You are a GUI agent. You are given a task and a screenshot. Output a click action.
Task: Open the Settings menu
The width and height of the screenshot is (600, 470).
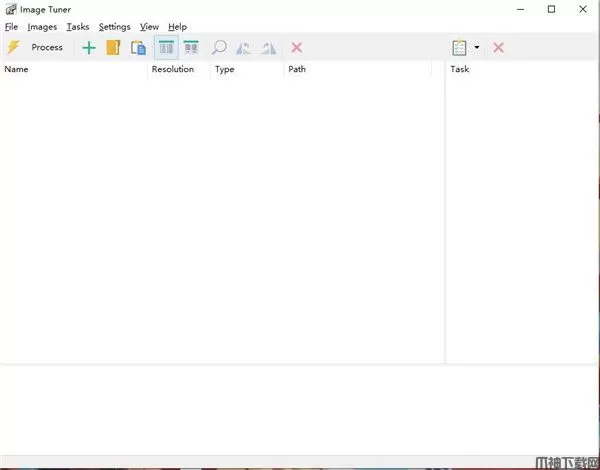pos(114,27)
